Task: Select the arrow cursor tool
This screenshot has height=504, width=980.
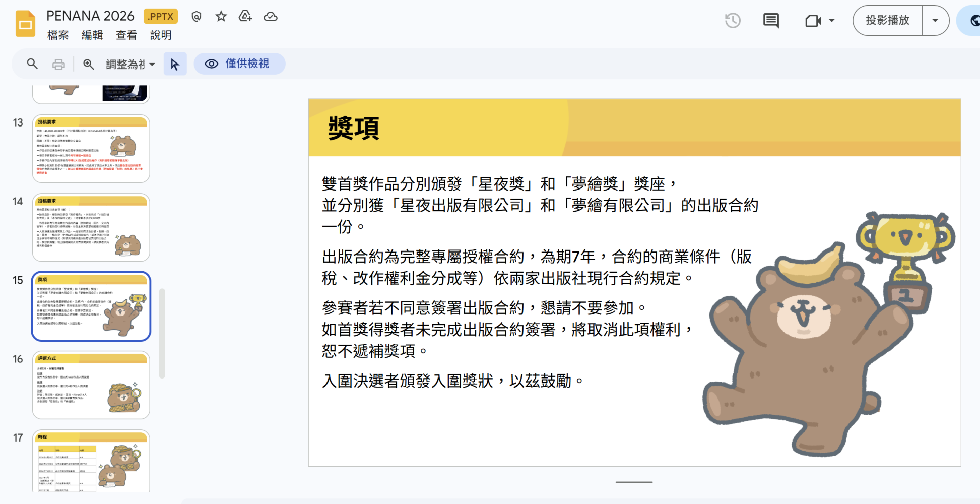Action: pos(175,64)
